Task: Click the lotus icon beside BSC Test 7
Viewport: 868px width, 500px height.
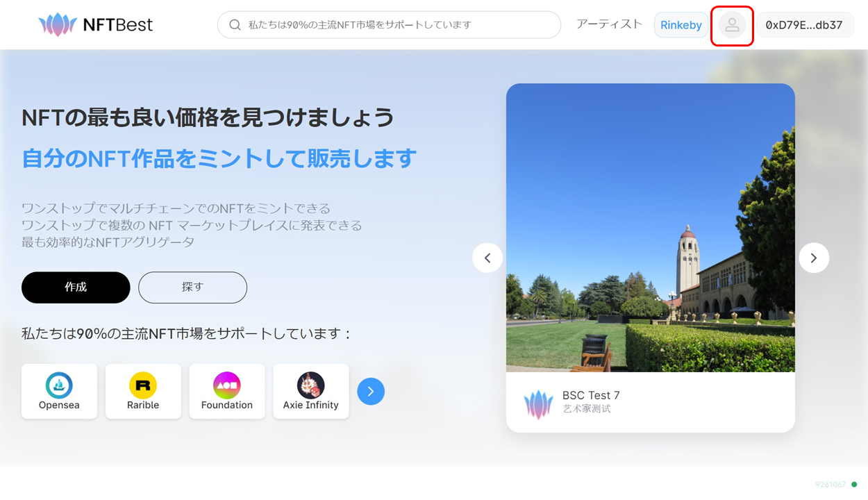Action: [538, 403]
